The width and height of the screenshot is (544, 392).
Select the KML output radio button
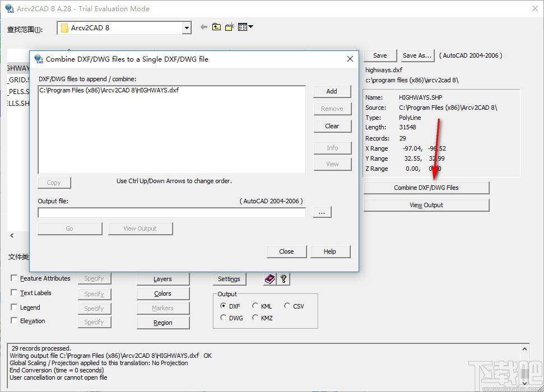[x=255, y=306]
